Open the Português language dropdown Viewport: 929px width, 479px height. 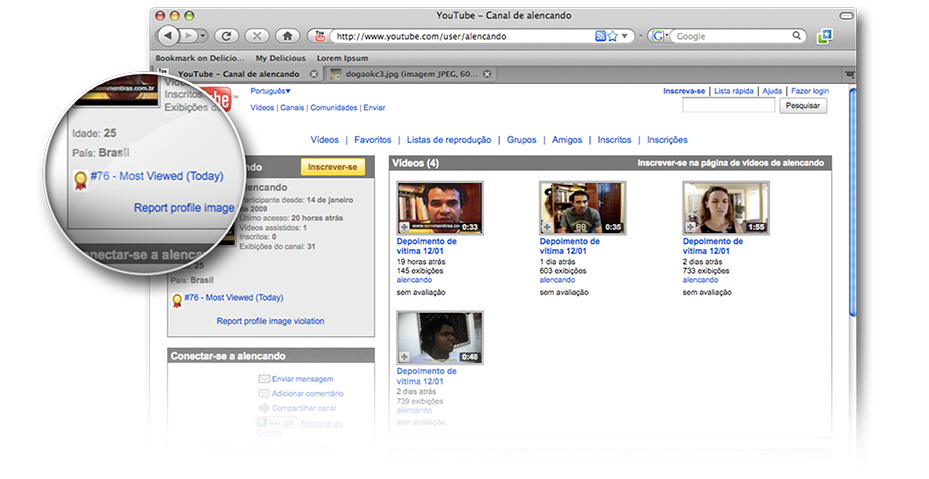(271, 91)
